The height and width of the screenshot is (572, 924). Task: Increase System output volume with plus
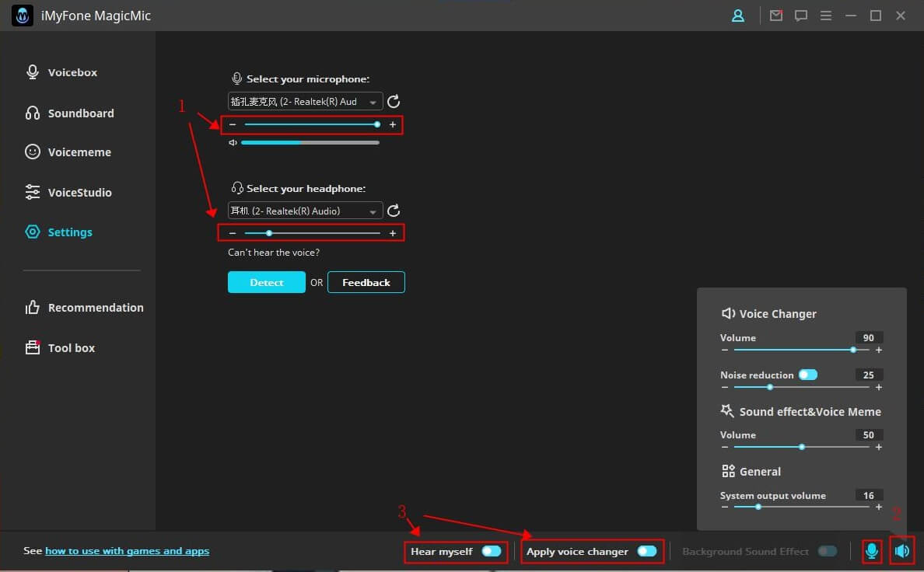point(879,507)
